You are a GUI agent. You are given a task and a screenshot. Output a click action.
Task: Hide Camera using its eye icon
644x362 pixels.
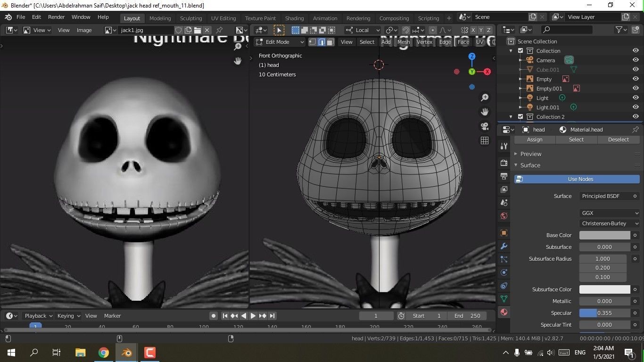pos(636,60)
